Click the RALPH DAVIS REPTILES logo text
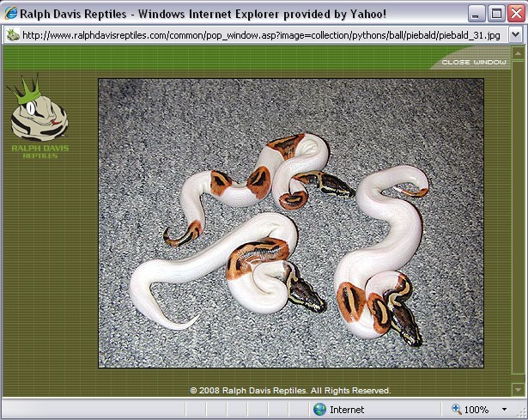Screen dimensions: 528x420 point(39,151)
